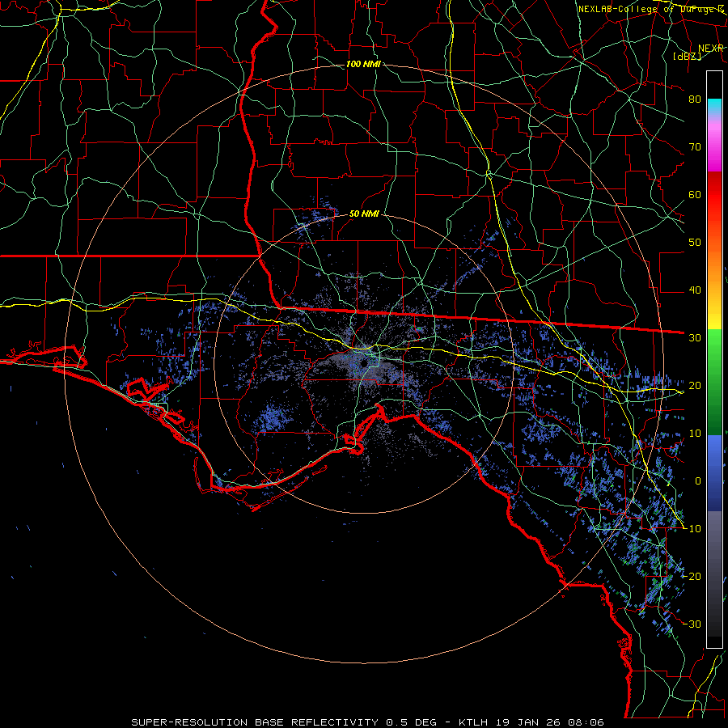Screen dimensions: 728x728
Task: Click the 30 dBZ scale value
Action: tap(695, 338)
